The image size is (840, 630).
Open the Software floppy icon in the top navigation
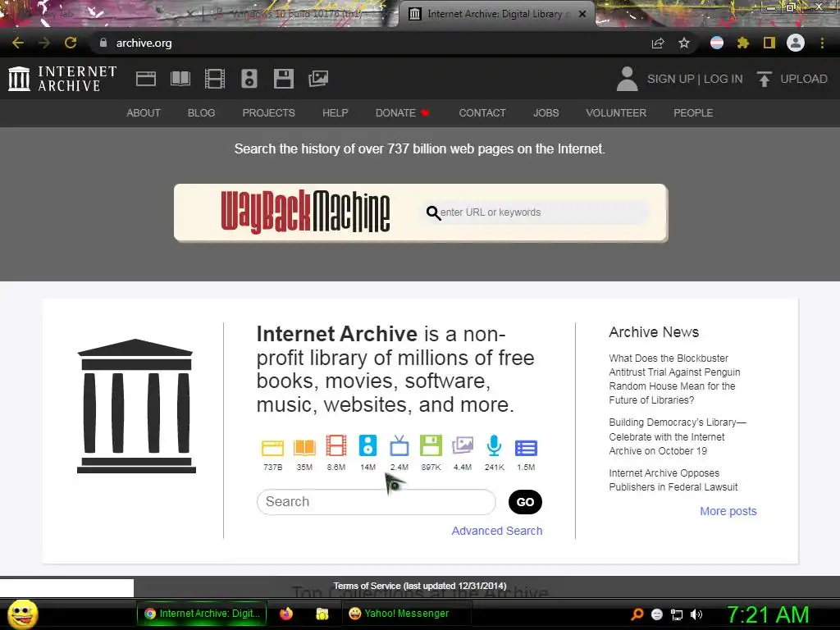[283, 79]
